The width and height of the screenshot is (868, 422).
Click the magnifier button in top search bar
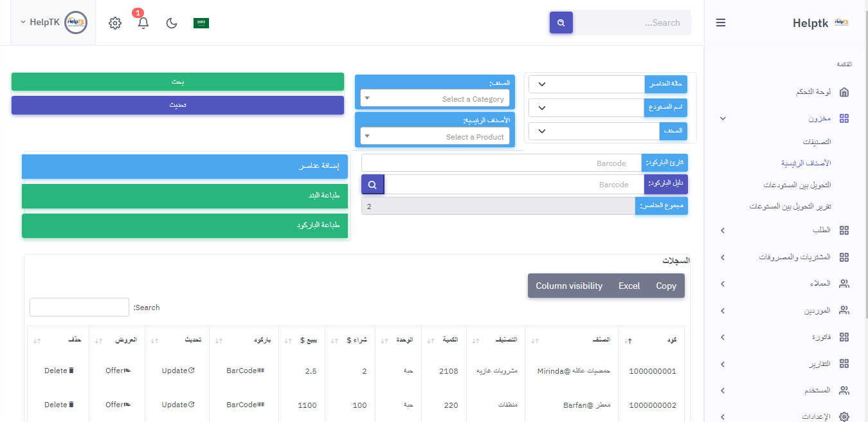point(561,23)
